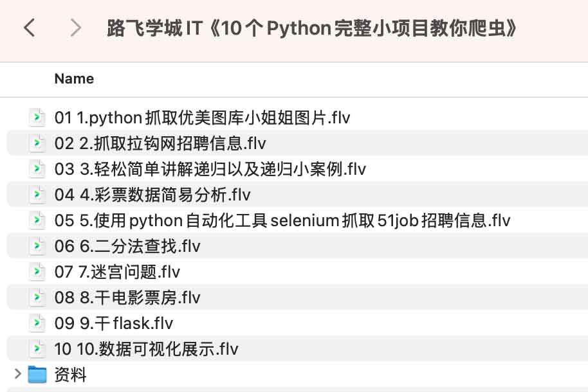This screenshot has width=588, height=392.
Task: Click the flv icon next to 09 干flask
Action: pos(37,323)
